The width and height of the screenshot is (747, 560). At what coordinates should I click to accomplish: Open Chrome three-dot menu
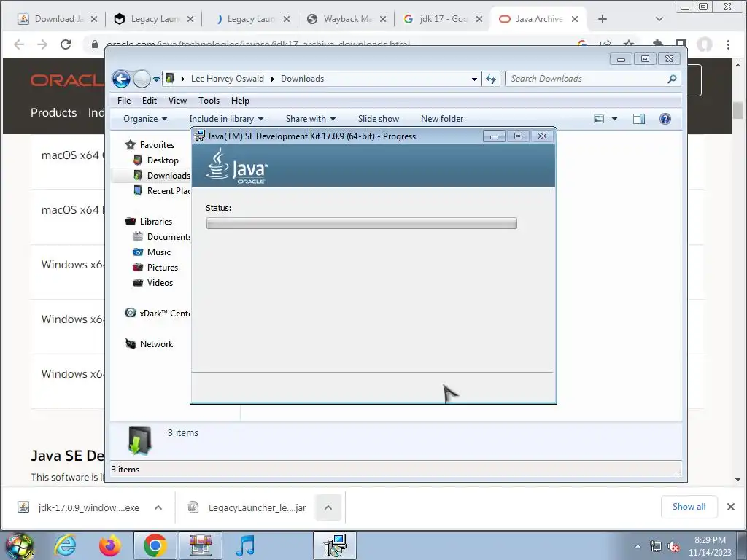click(729, 44)
